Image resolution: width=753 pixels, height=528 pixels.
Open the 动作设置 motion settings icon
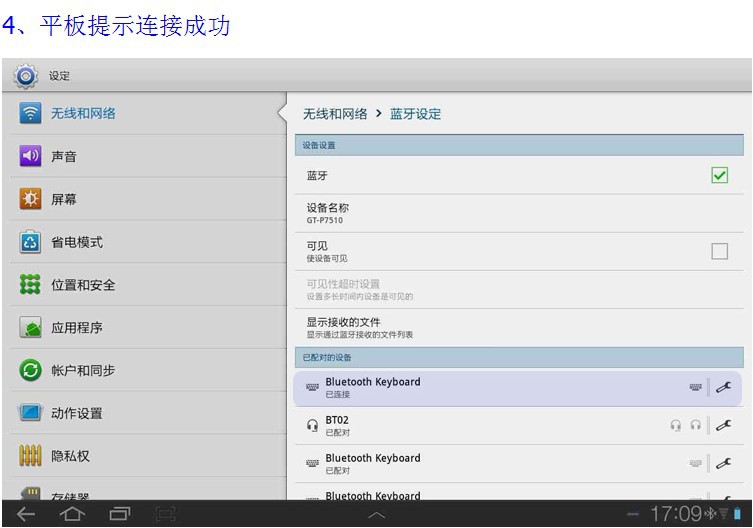[30, 413]
